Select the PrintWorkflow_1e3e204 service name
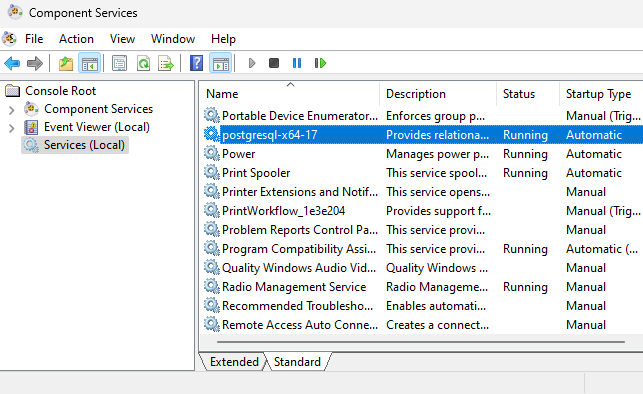This screenshot has height=394, width=643. [x=283, y=211]
